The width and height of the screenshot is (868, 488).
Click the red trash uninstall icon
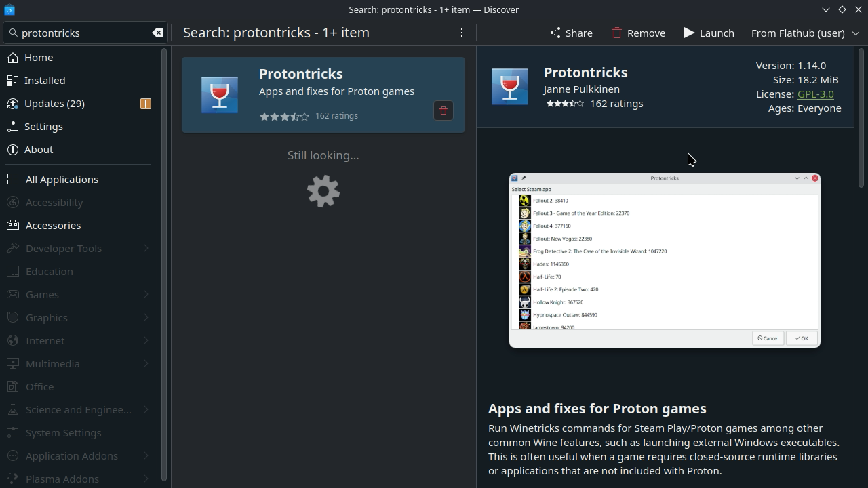coord(443,110)
